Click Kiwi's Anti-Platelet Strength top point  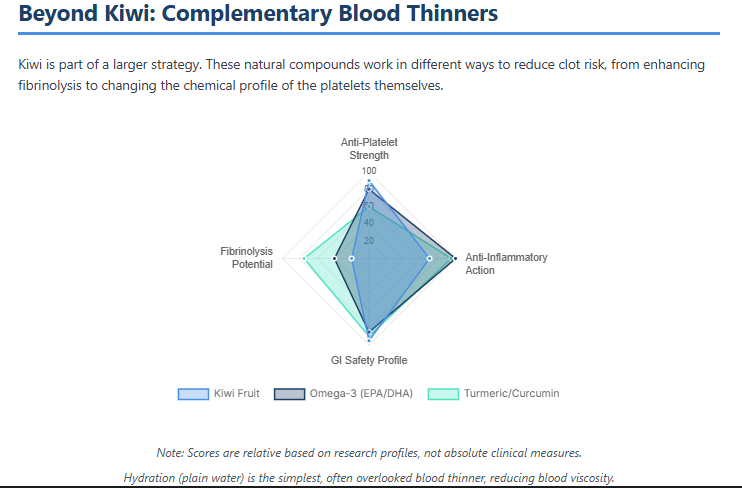[369, 182]
